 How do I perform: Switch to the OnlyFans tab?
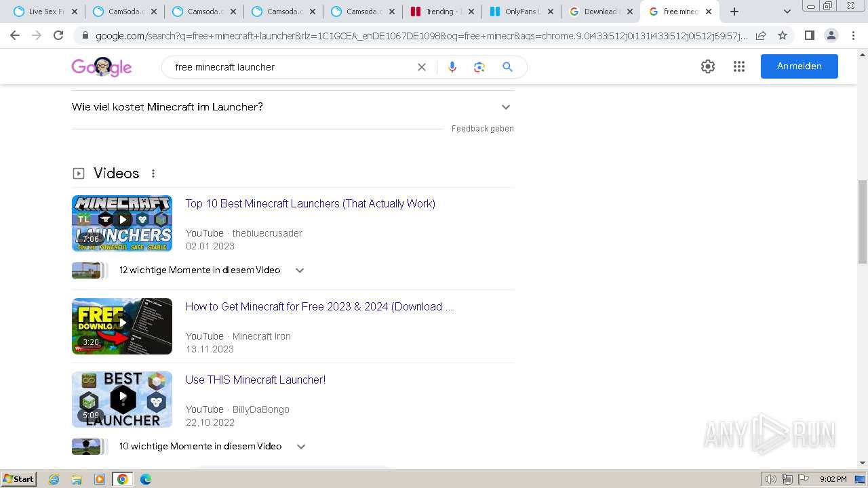521,12
